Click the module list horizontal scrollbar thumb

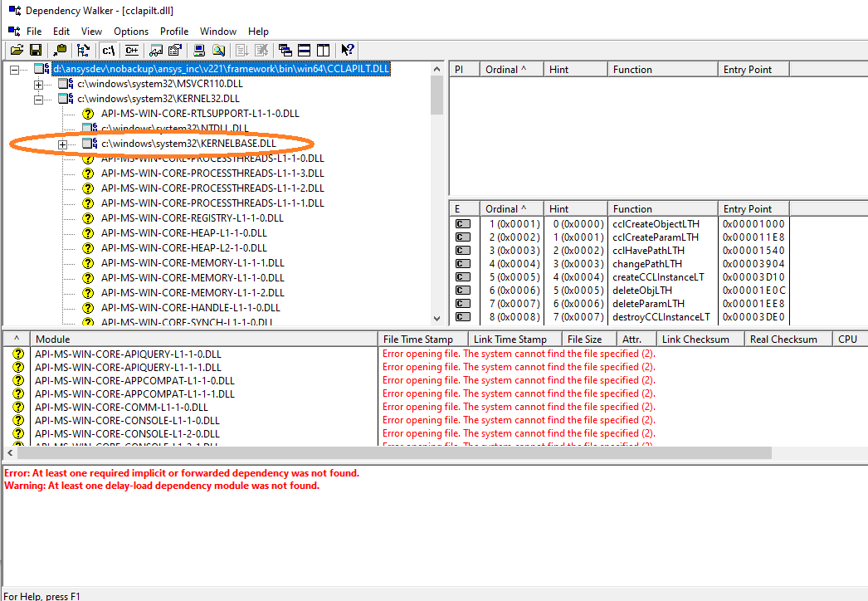pos(395,453)
